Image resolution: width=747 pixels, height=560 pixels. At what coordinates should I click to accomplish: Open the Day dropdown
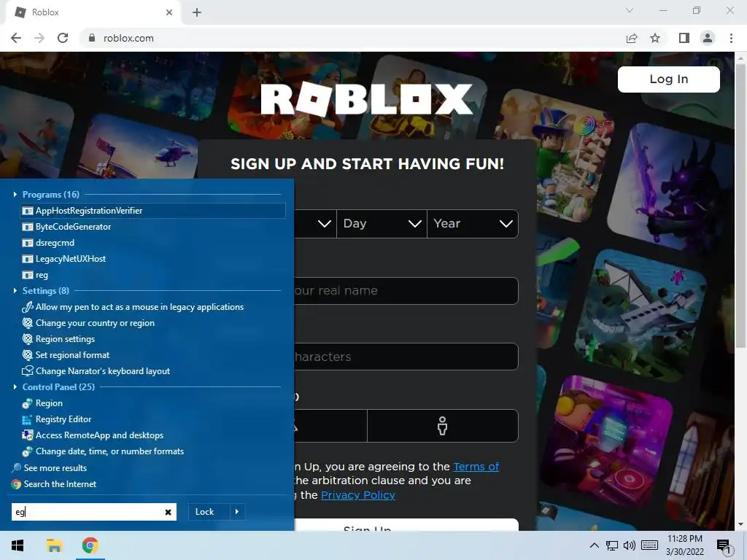tap(382, 223)
